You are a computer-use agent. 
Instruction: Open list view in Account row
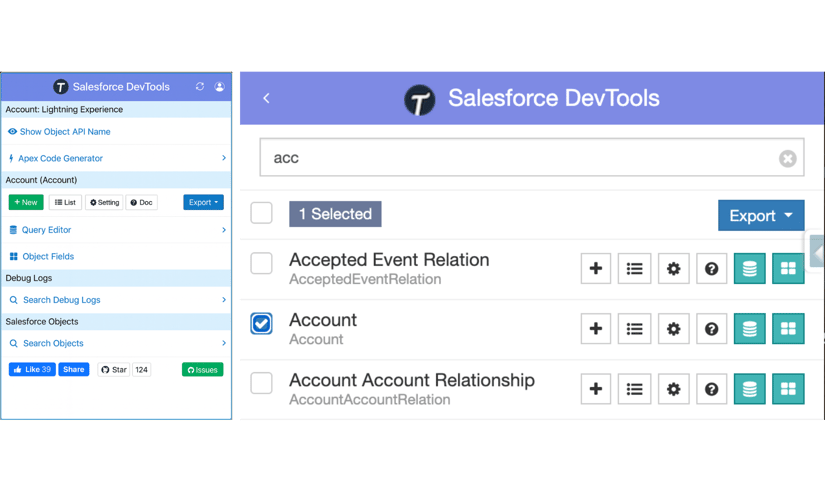coord(634,329)
